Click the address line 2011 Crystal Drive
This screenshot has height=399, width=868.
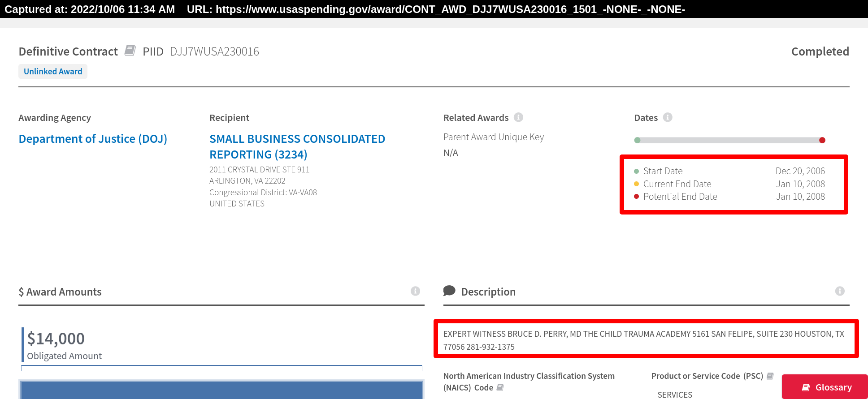pos(259,170)
